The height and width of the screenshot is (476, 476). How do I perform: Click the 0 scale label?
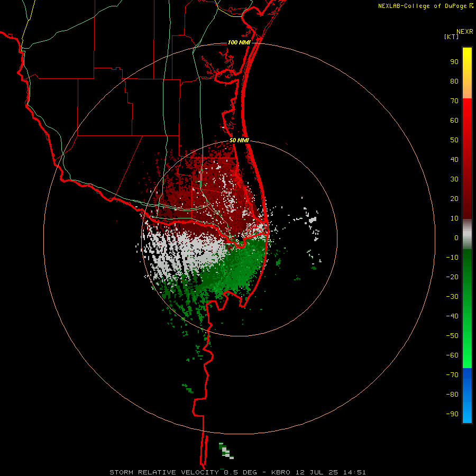(x=456, y=238)
